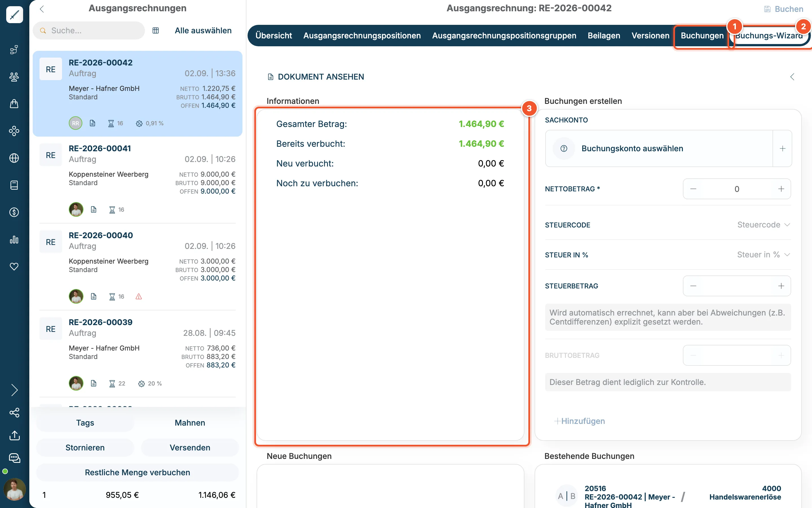Screen dimensions: 812x508
Task: Select invoice RE-2026-00041 in list
Action: [x=138, y=180]
